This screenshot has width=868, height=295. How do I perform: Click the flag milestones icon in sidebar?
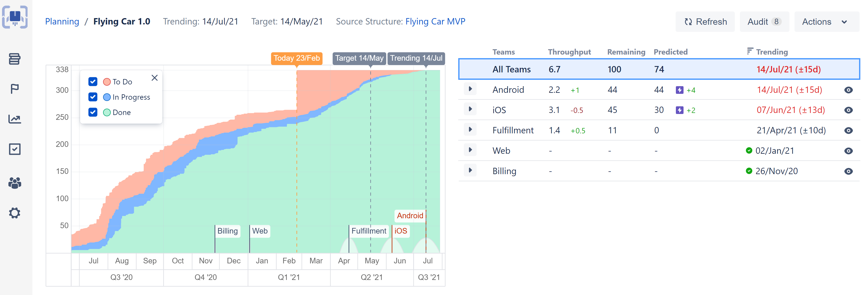click(15, 89)
